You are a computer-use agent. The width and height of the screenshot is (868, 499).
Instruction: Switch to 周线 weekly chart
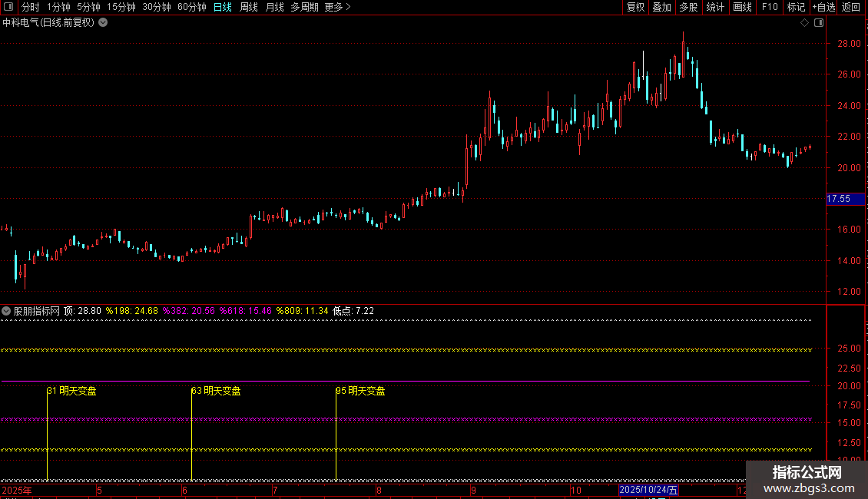tap(249, 7)
